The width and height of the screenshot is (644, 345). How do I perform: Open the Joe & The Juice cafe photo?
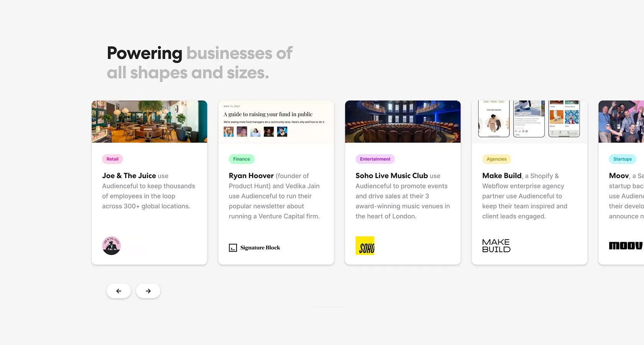[x=149, y=122]
